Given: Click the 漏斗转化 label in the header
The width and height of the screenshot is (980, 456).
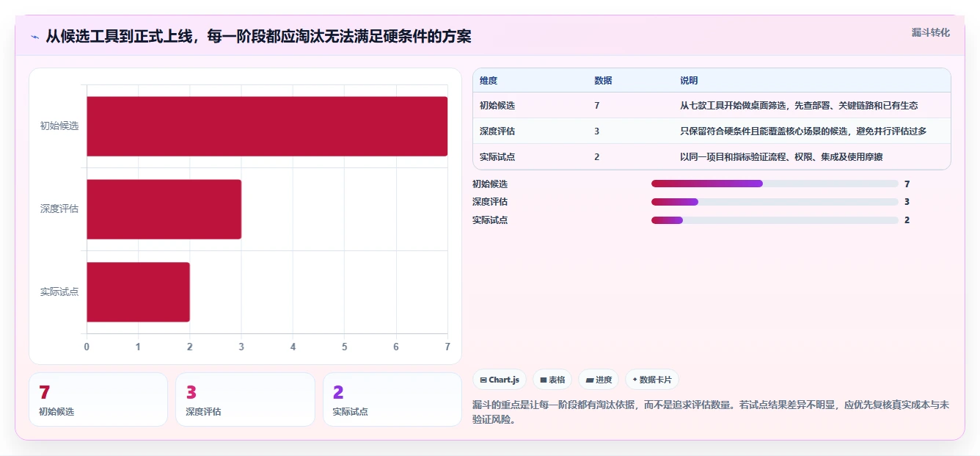Looking at the screenshot, I should (930, 32).
